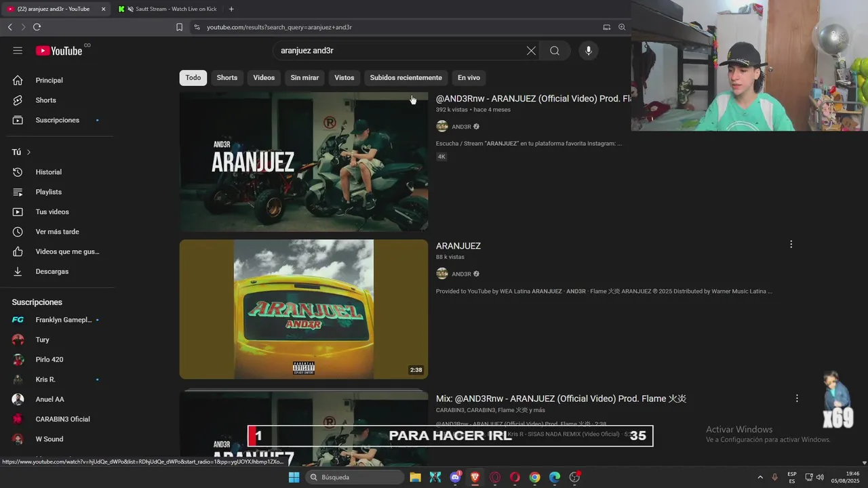Viewport: 868px width, 488px height.
Task: Open the zoom indicator in address bar
Action: click(622, 27)
